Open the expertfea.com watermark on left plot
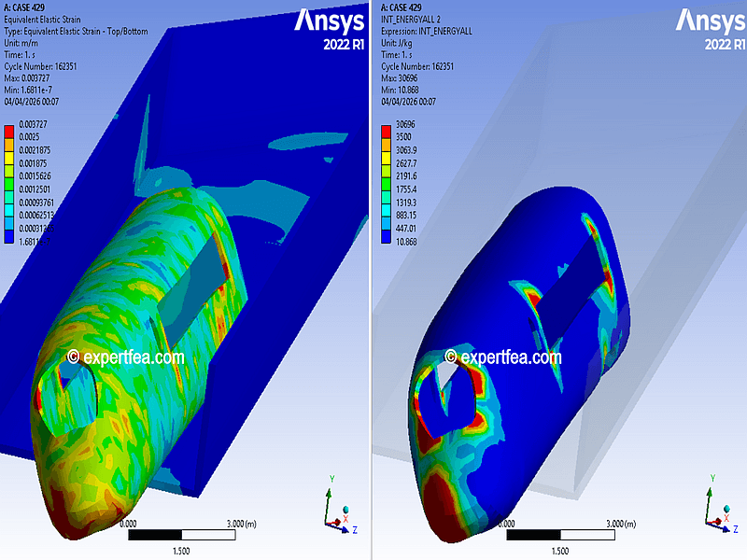The image size is (747, 560). (x=126, y=357)
